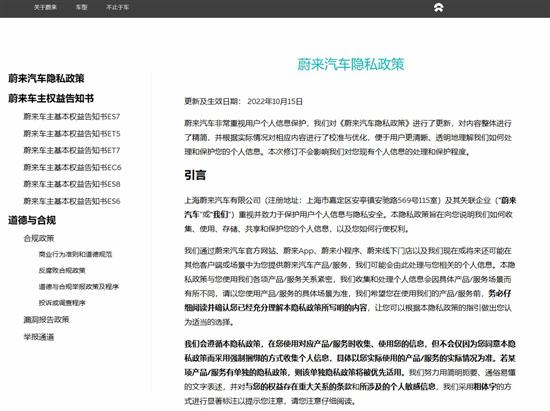Select 蔚来汽车隐私政策 in the sidebar

(x=46, y=78)
